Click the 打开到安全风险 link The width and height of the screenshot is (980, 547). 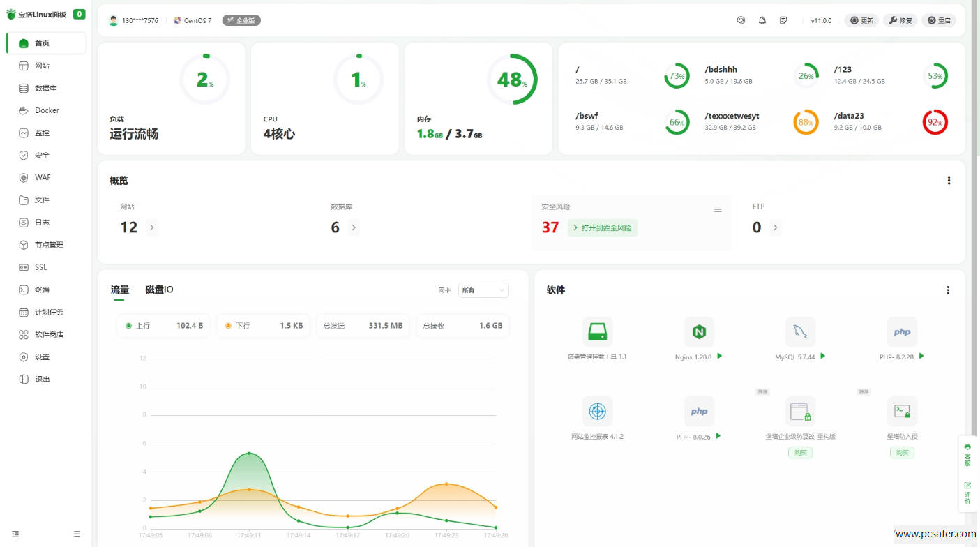602,227
